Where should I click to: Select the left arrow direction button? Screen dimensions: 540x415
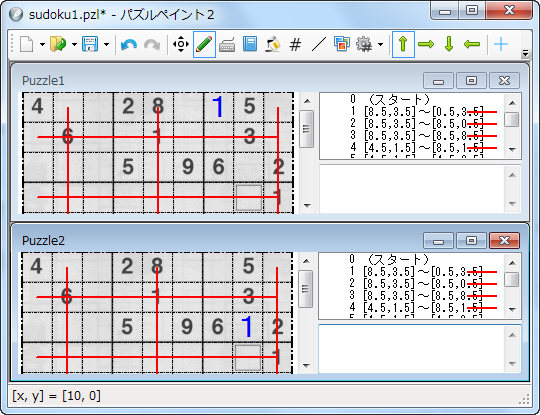[x=471, y=44]
